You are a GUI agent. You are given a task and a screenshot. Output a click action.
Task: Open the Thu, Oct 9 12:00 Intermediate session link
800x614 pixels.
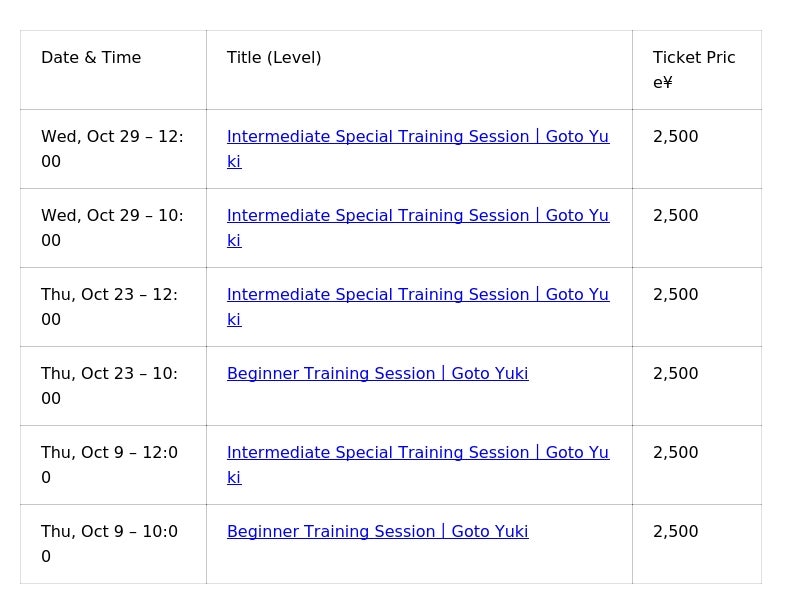[x=417, y=453]
